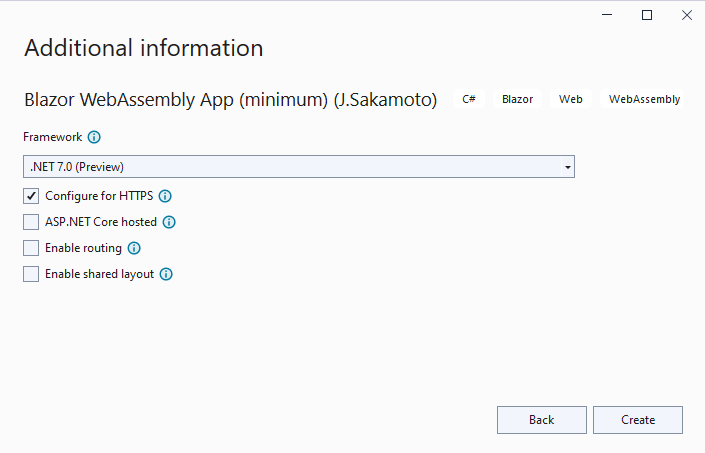This screenshot has width=705, height=453.
Task: Tick the Enable routing checkbox
Action: point(31,248)
